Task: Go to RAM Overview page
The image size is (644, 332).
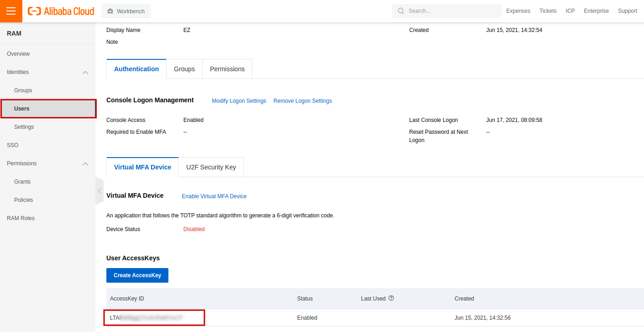Action: pyautogui.click(x=18, y=54)
